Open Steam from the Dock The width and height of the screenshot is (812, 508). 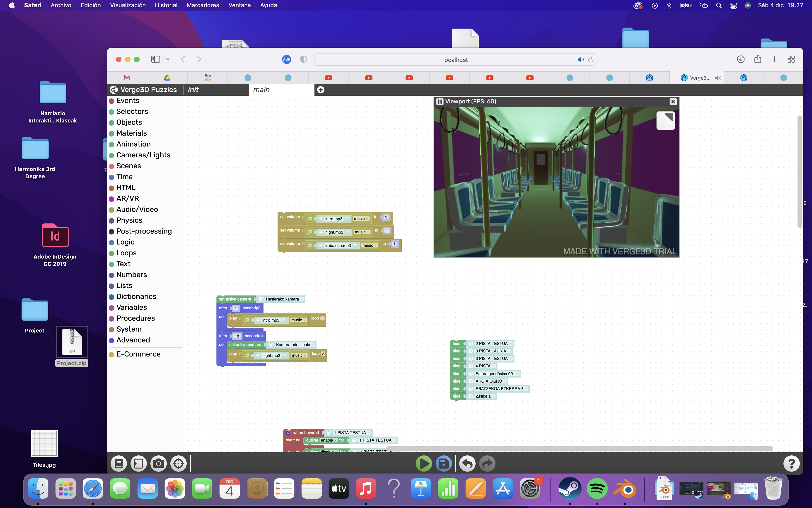point(570,488)
